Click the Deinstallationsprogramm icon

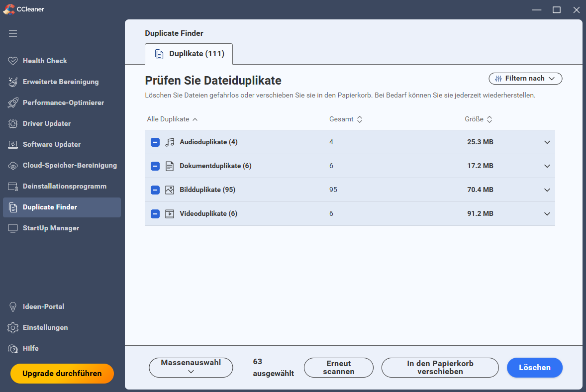[13, 186]
